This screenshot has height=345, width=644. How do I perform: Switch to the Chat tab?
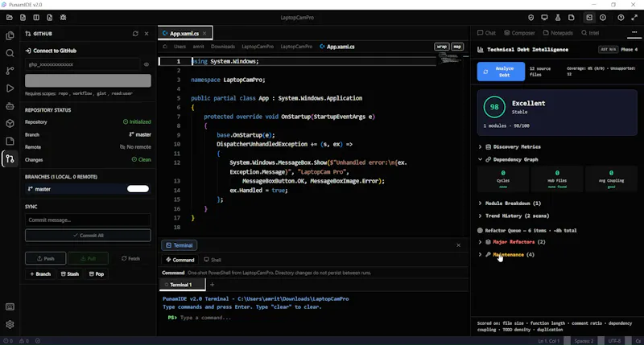(486, 33)
